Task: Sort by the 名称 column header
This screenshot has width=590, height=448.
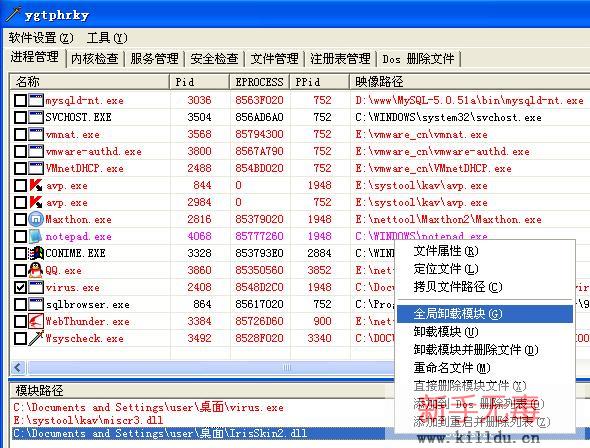Action: pos(90,82)
